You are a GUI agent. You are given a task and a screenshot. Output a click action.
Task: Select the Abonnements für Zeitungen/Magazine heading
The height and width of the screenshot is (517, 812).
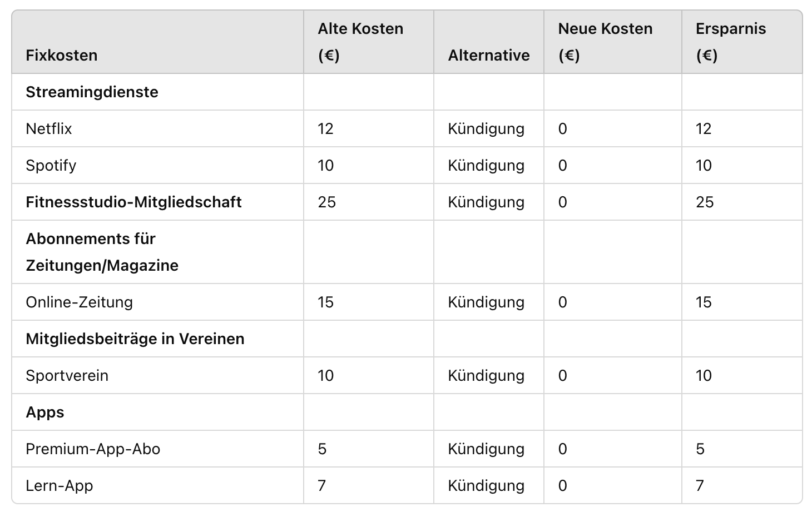pos(102,252)
